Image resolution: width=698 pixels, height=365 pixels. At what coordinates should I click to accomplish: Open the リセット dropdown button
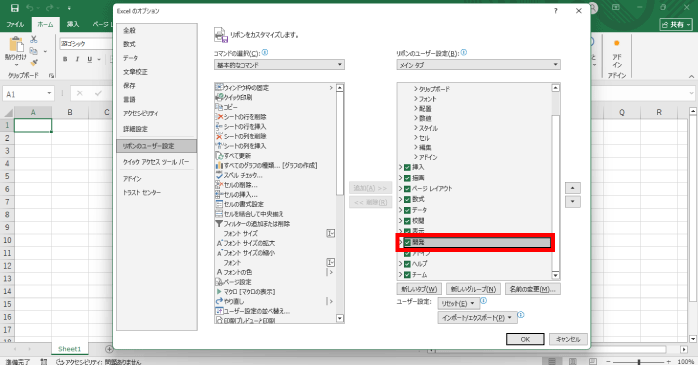point(458,304)
